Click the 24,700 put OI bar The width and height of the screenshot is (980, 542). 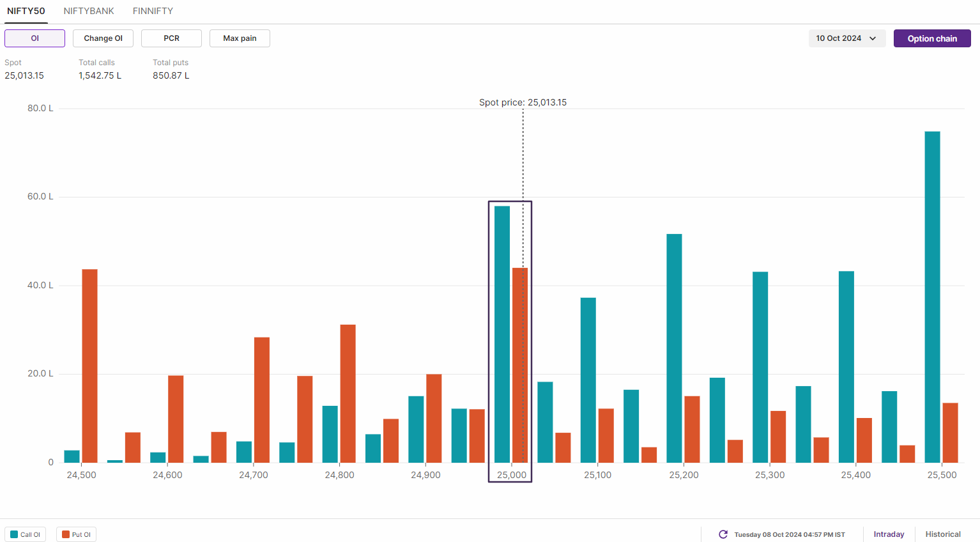(x=262, y=400)
